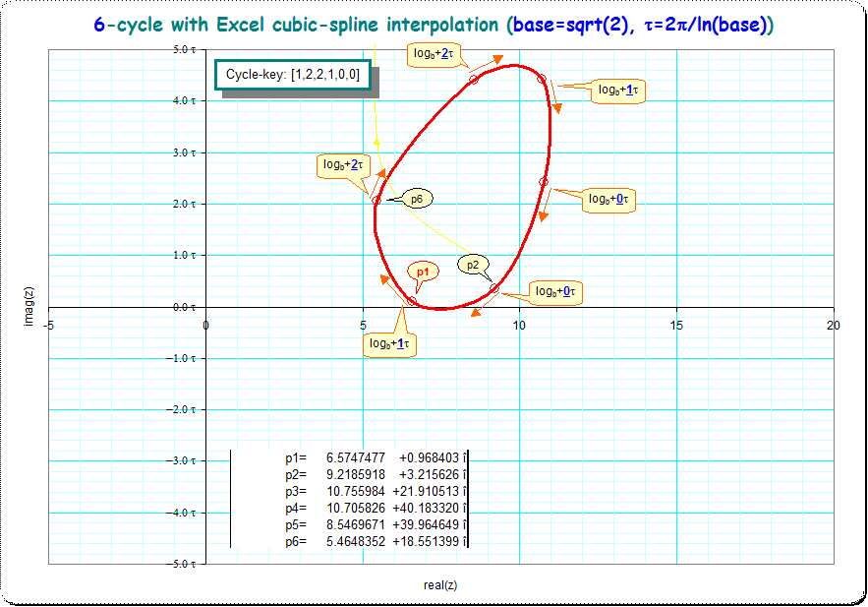Image resolution: width=868 pixels, height=607 pixels.
Task: Select the log+0τ callout near the 2.0τ gridline
Action: (x=610, y=200)
